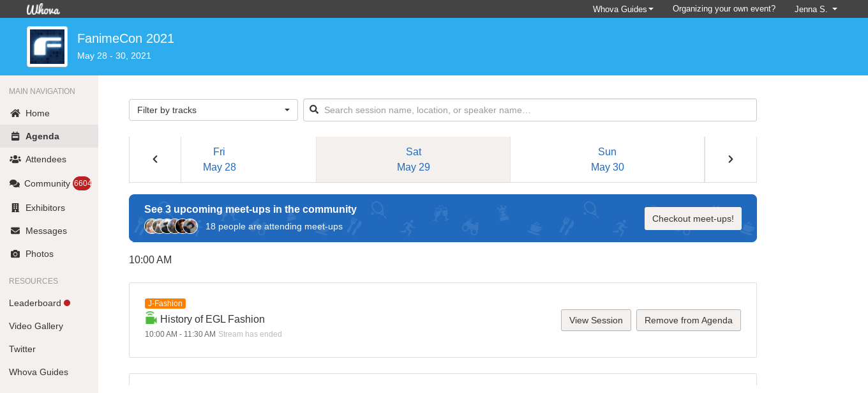Click the Leaderboard red dot indicator

[67, 303]
